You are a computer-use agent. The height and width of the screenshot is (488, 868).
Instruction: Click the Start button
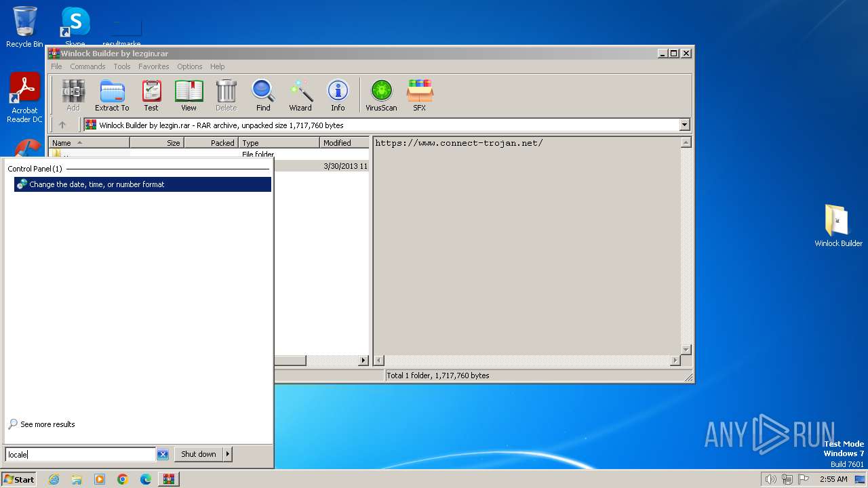tap(19, 479)
